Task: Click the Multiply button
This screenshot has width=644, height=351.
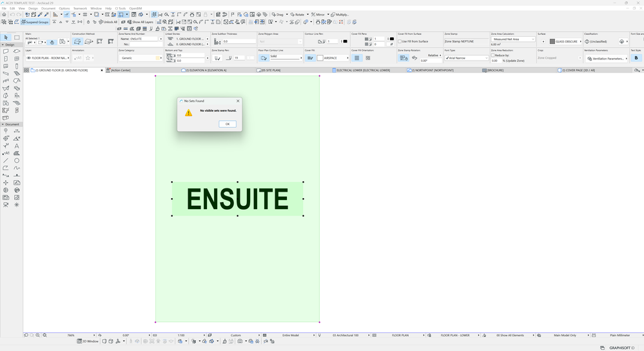Action: tap(340, 14)
